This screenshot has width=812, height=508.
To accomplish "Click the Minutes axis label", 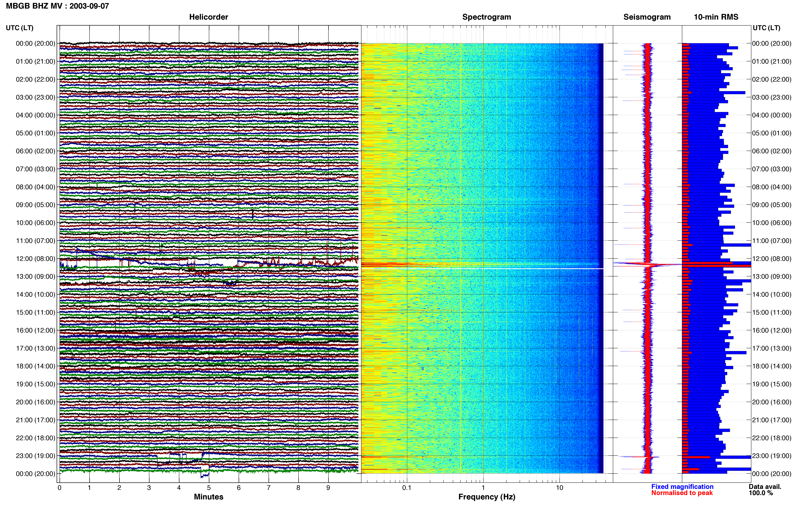I will (x=209, y=497).
